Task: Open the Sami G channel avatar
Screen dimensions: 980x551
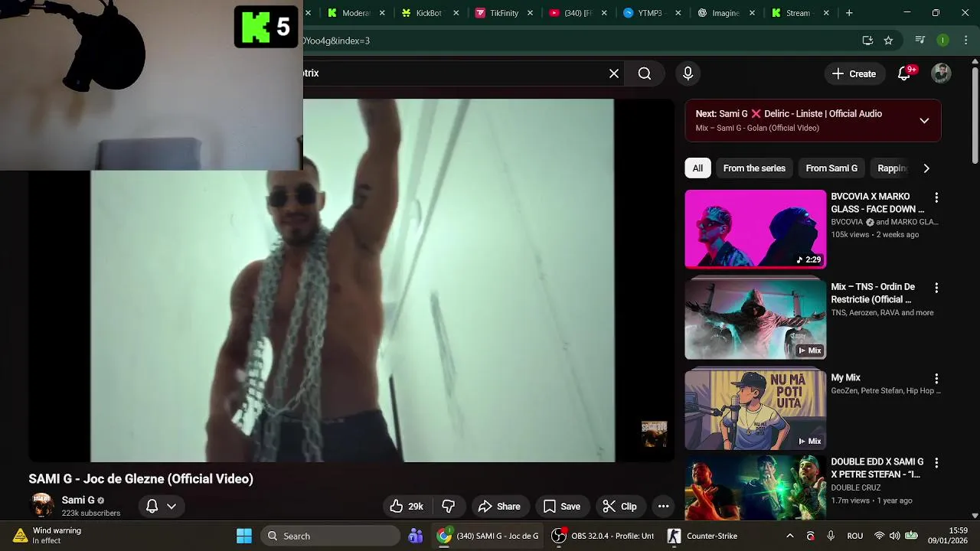Action: (43, 506)
